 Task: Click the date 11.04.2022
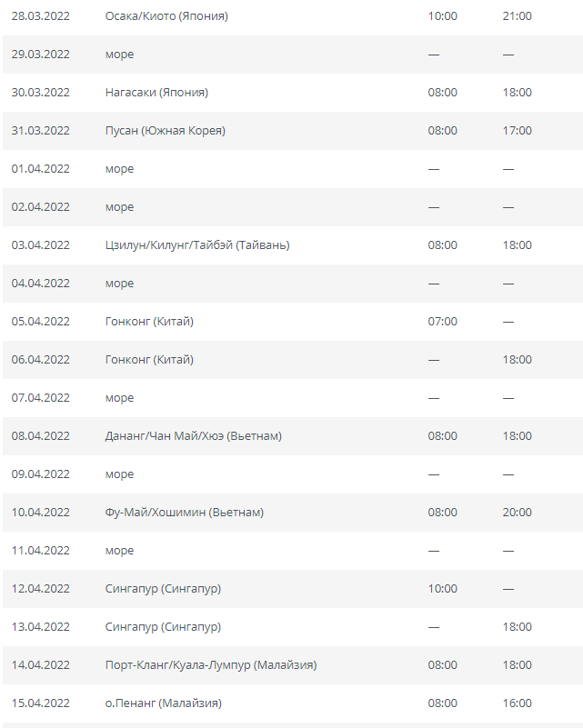click(x=40, y=550)
